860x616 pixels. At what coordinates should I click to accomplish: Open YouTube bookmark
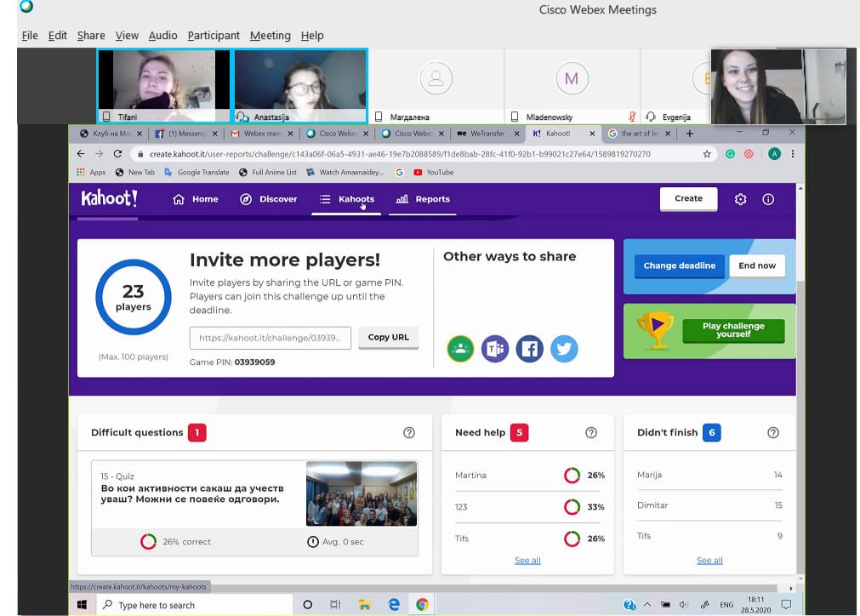[x=433, y=172]
